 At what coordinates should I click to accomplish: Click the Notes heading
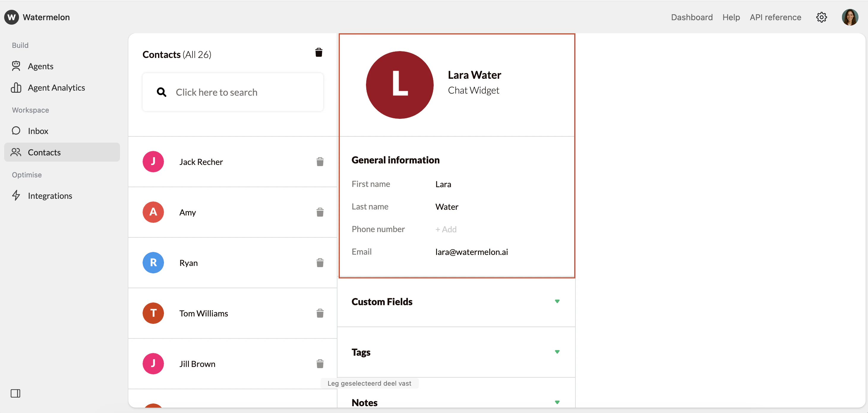click(x=364, y=403)
